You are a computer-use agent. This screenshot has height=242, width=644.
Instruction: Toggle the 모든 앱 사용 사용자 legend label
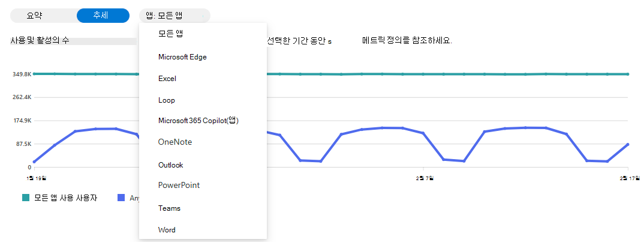65,198
